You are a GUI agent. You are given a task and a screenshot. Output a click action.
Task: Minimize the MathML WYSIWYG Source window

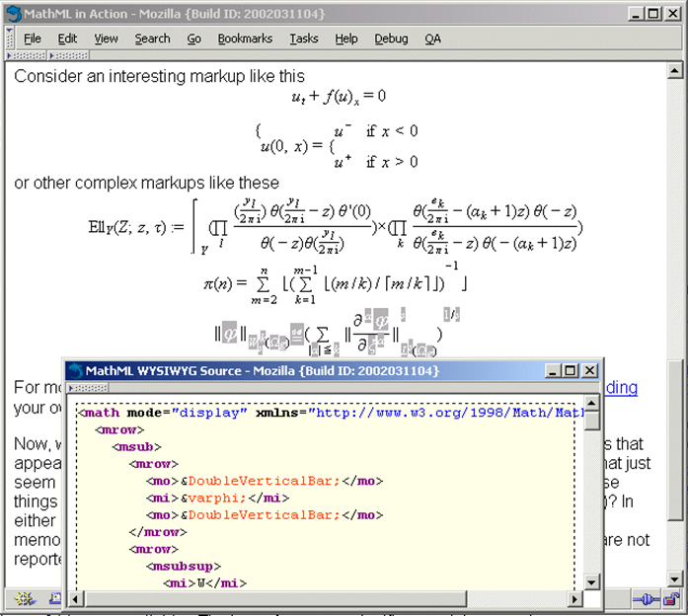(553, 371)
